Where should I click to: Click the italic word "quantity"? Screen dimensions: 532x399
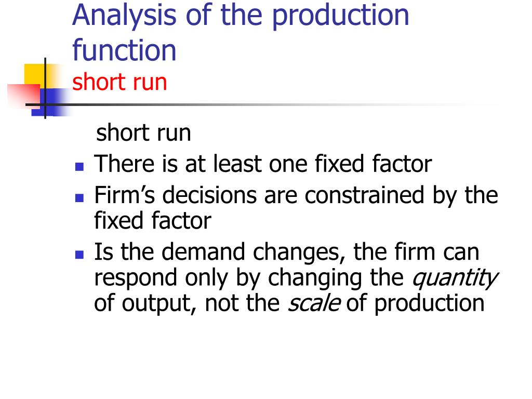[455, 278]
